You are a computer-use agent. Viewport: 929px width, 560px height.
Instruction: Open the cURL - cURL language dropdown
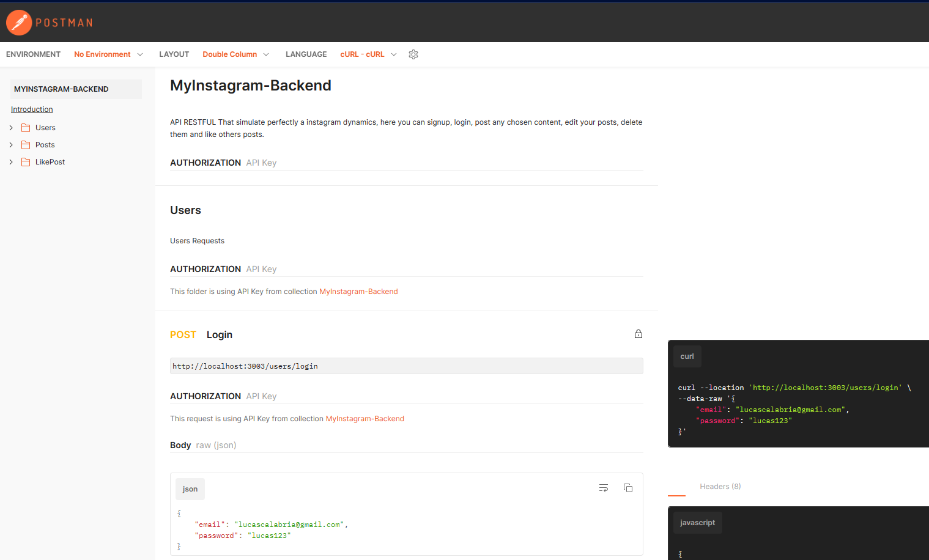368,54
